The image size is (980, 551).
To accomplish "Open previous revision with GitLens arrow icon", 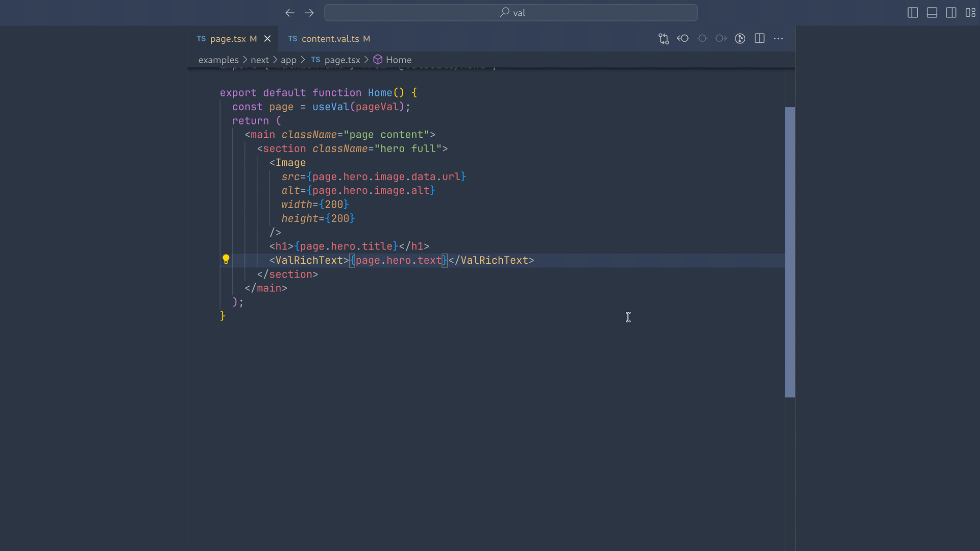I will click(683, 39).
